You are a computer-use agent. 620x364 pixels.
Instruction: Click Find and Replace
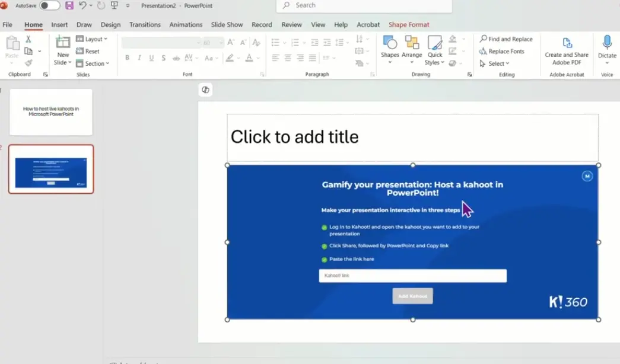(506, 39)
